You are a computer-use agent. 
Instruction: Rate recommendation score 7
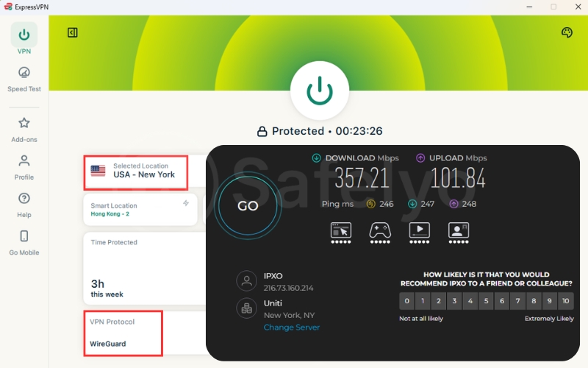pyautogui.click(x=518, y=301)
